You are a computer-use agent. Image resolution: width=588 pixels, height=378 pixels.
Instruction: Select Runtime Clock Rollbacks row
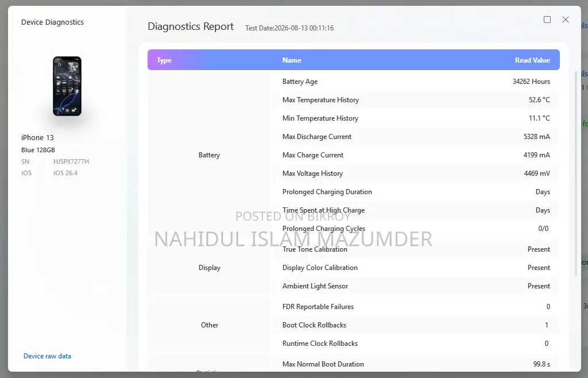coord(416,343)
